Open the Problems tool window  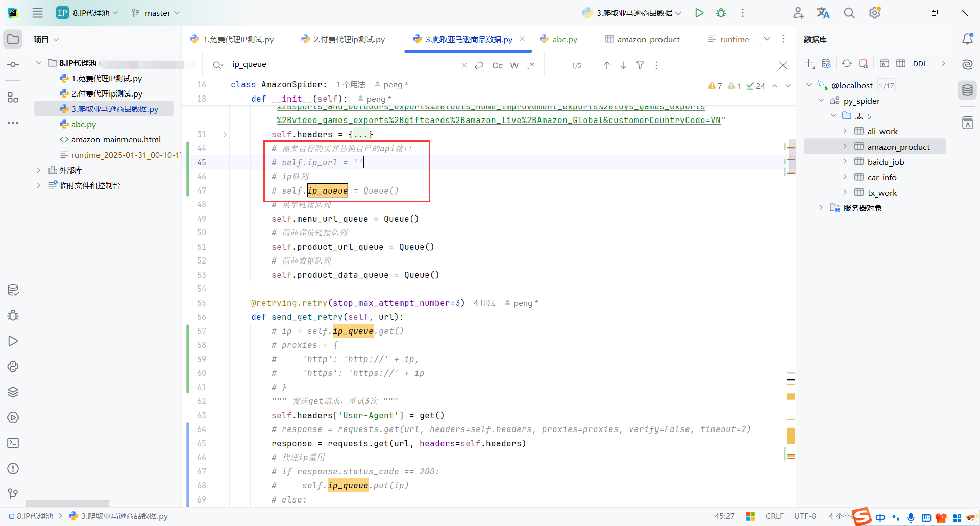pos(13,469)
